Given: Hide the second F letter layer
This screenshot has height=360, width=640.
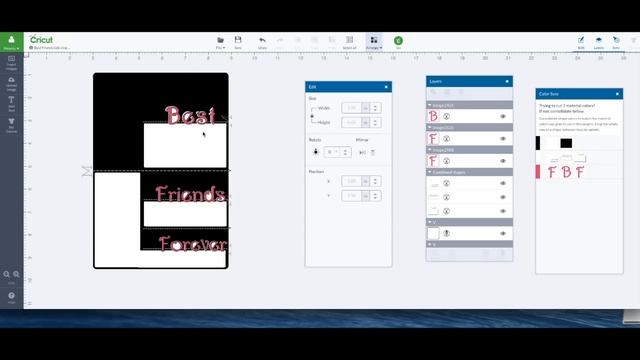Looking at the screenshot, I should point(503,161).
